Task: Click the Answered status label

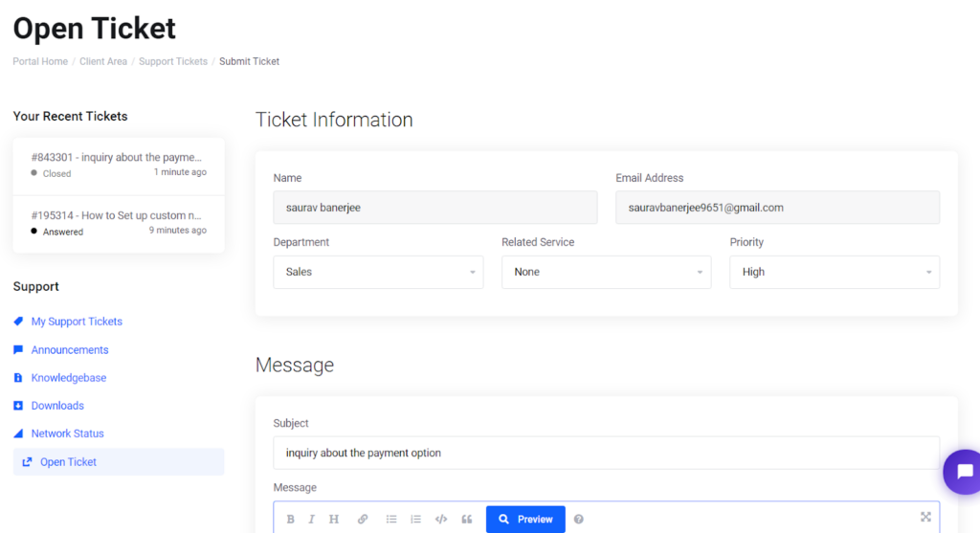Action: [63, 232]
